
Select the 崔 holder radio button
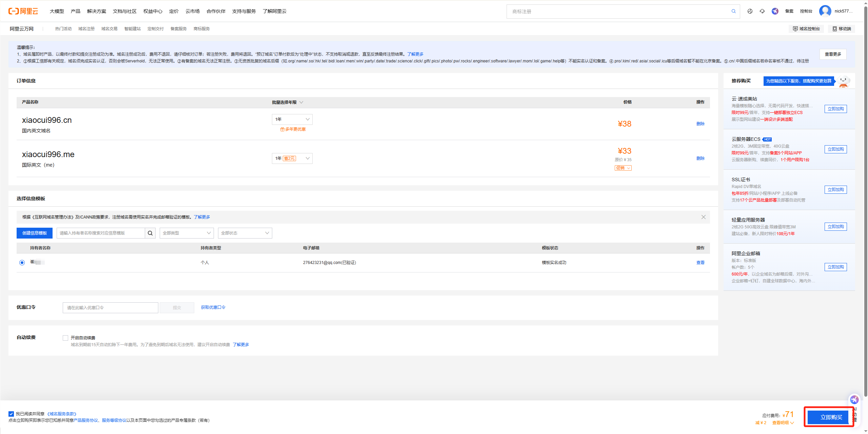(x=22, y=262)
